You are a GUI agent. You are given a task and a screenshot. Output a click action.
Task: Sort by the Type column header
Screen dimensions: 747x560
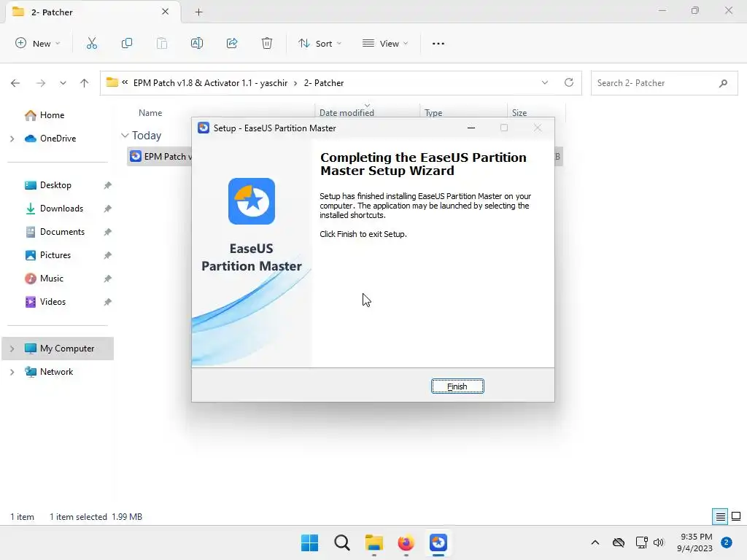coord(433,113)
